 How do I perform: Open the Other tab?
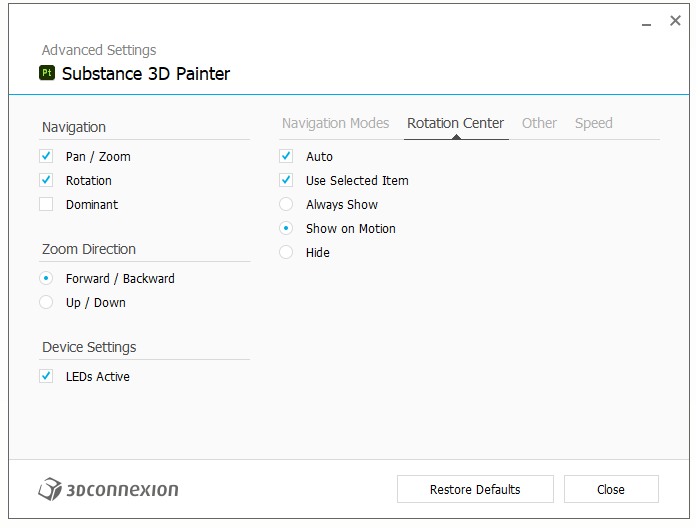[539, 123]
